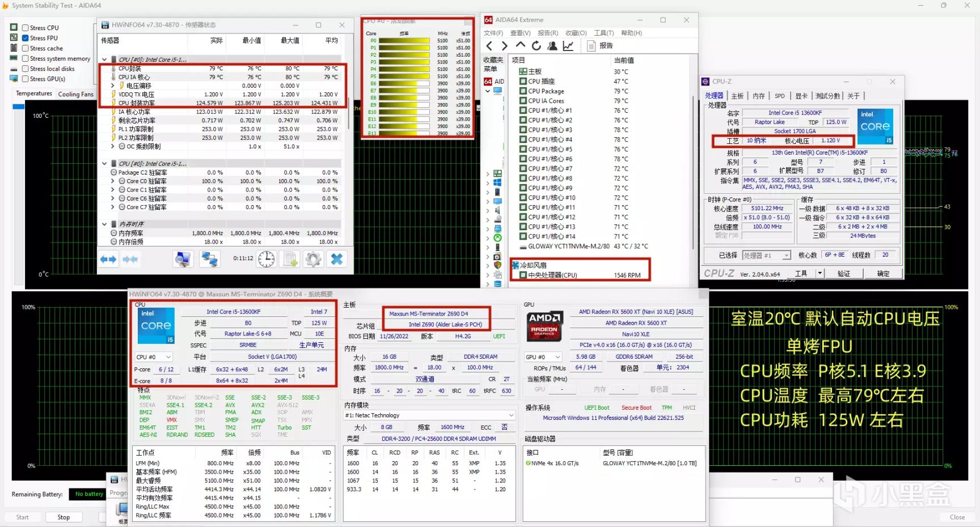This screenshot has height=527, width=980.
Task: Open the CPU #0 dropdown in HWiNFO summary
Action: pyautogui.click(x=154, y=357)
